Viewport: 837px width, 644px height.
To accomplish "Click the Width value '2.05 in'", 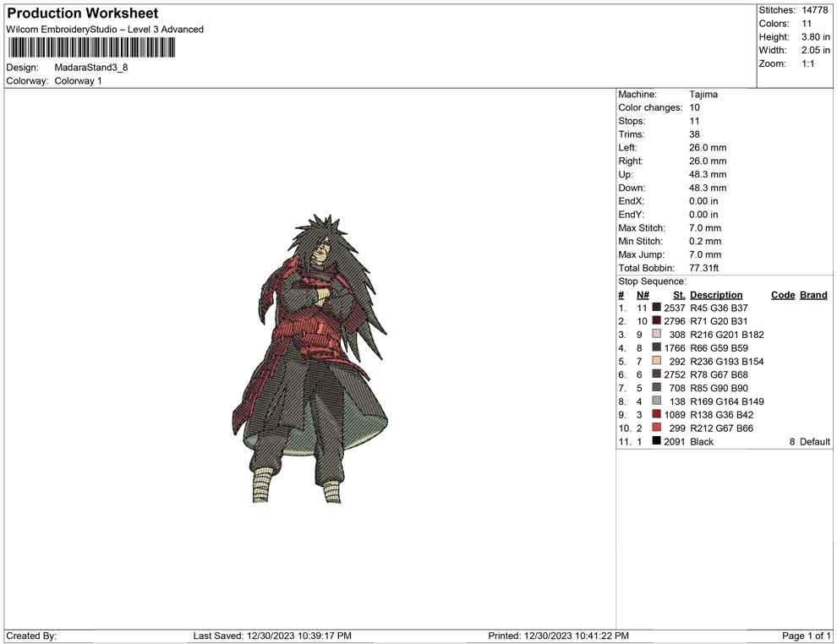I will click(816, 50).
